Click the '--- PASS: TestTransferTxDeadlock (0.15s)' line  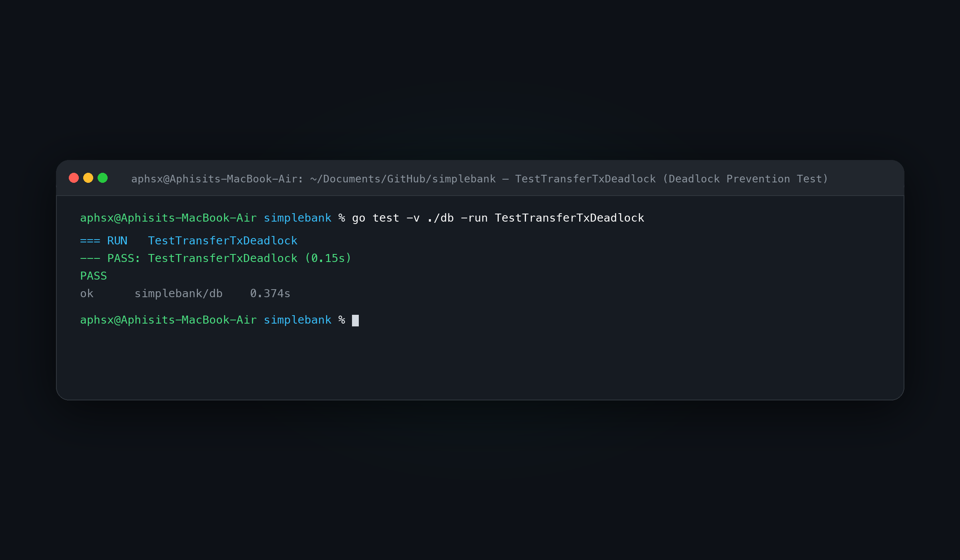click(x=216, y=258)
